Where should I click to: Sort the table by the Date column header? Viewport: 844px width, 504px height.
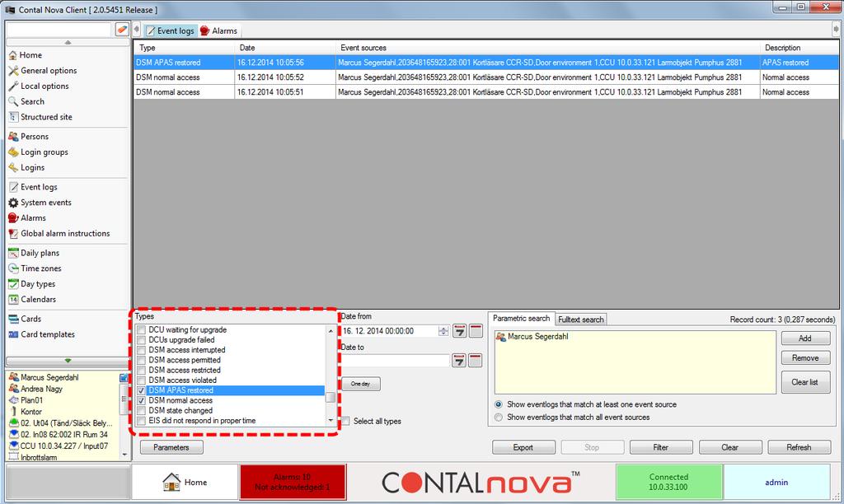[x=285, y=48]
